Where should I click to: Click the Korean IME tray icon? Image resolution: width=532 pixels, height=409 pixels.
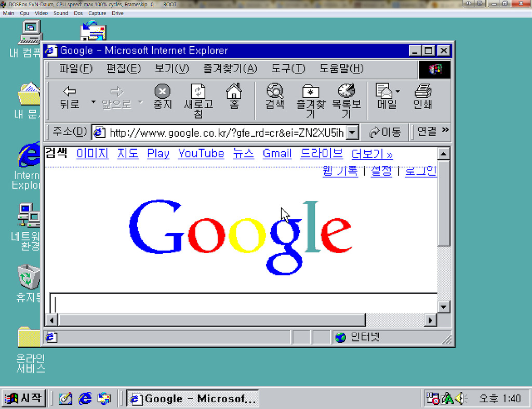tap(448, 399)
